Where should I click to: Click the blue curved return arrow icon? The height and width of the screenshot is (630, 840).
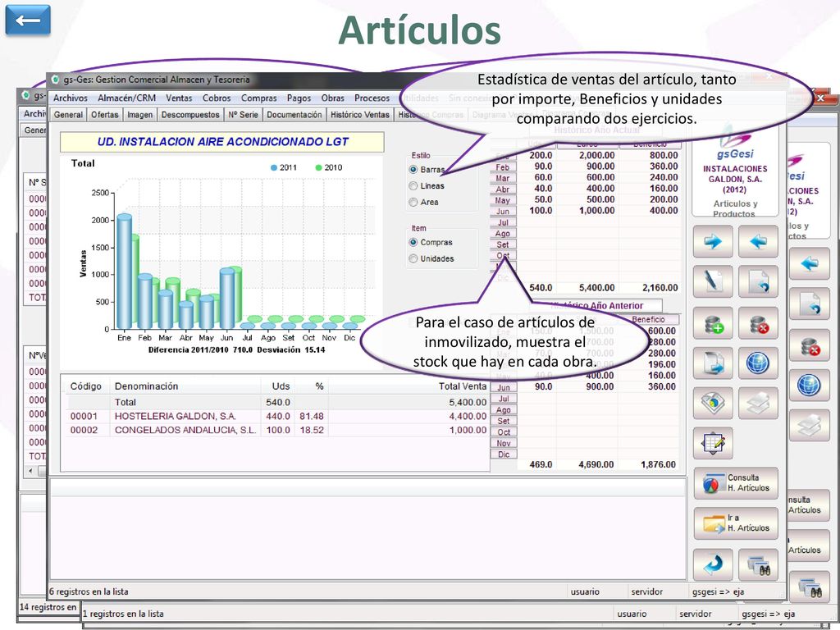coord(713,564)
